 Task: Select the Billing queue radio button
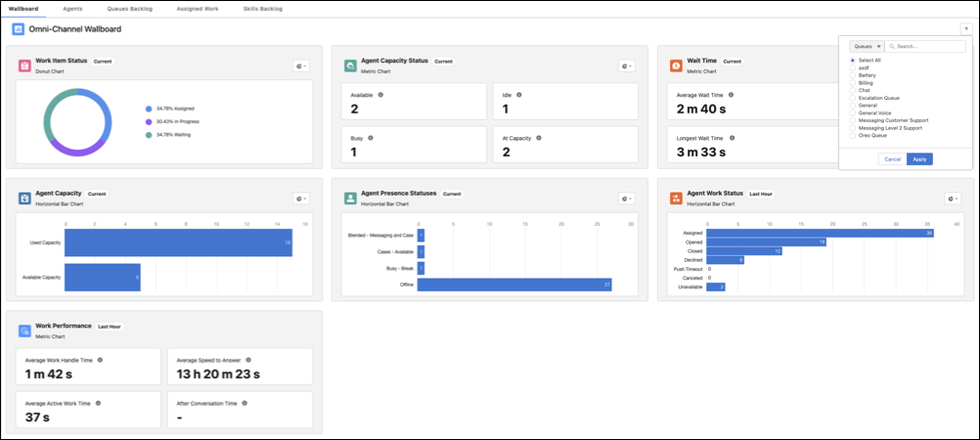pyautogui.click(x=853, y=81)
